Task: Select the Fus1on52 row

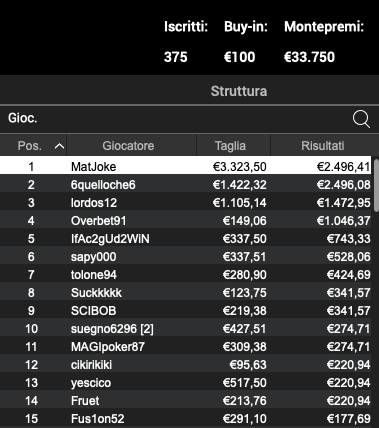Action: pyautogui.click(x=185, y=418)
